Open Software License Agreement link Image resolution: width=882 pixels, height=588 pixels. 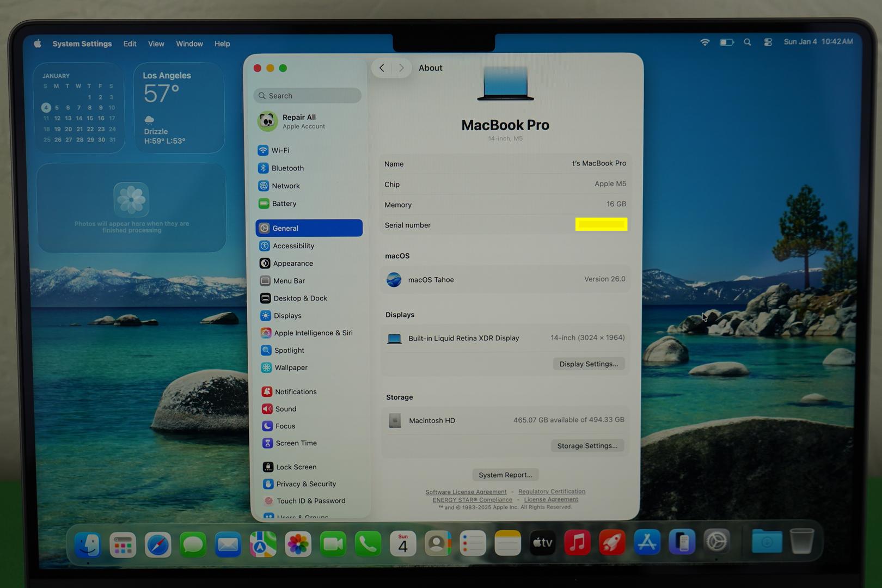[465, 492]
